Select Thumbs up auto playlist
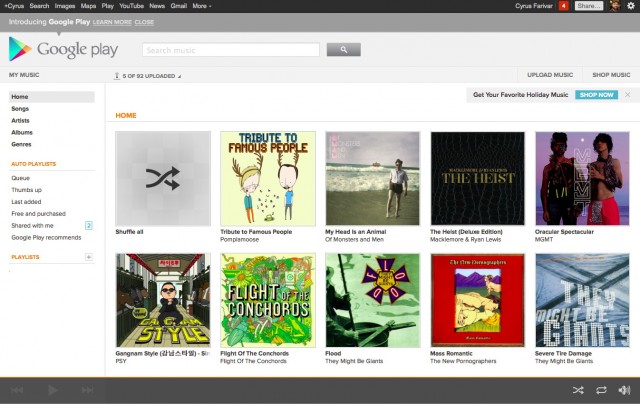The image size is (640, 404). click(26, 190)
